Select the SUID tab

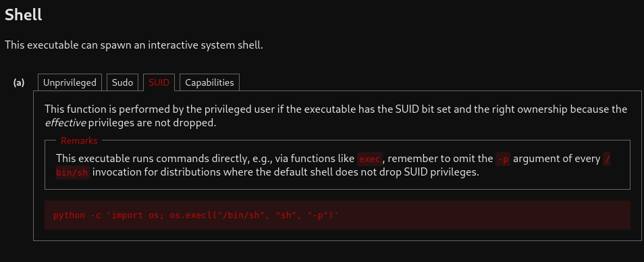(159, 82)
